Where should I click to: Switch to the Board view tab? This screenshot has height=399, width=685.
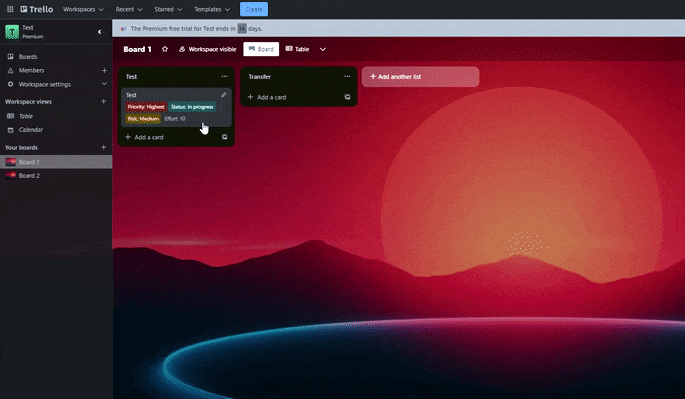[261, 49]
